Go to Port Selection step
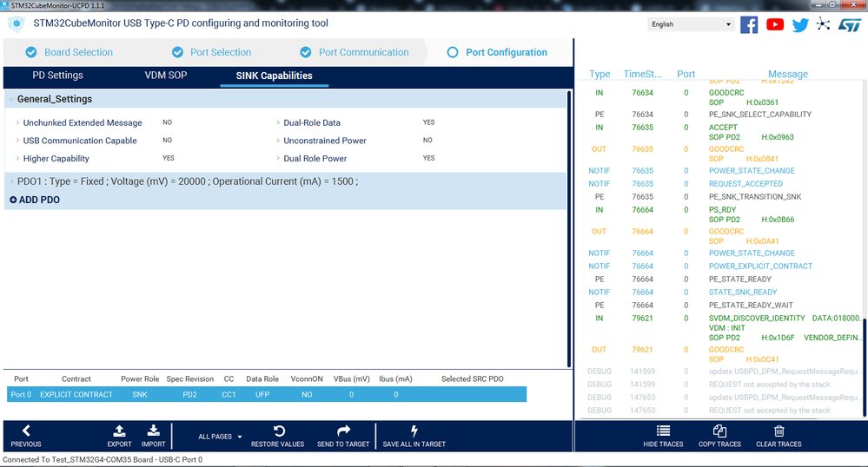This screenshot has height=467, width=868. pos(221,52)
